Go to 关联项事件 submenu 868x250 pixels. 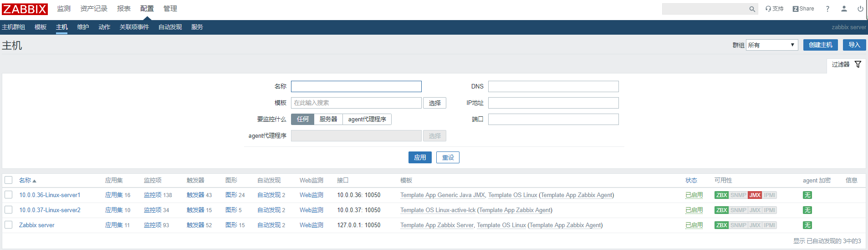pyautogui.click(x=134, y=27)
